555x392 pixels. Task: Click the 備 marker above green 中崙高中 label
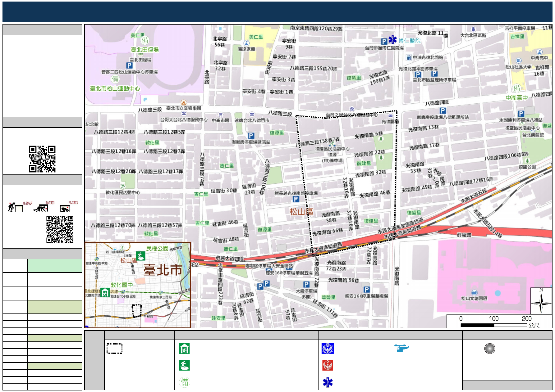(517, 88)
